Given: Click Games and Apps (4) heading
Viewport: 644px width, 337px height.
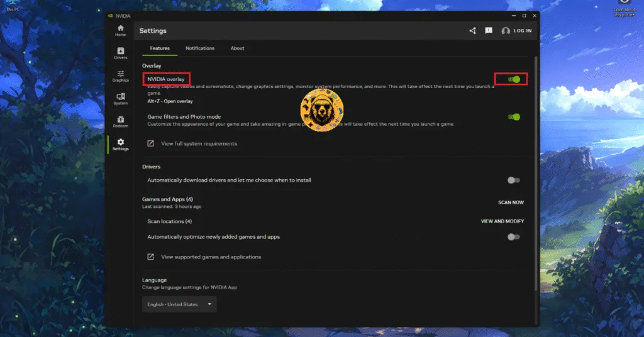Looking at the screenshot, I should point(167,199).
